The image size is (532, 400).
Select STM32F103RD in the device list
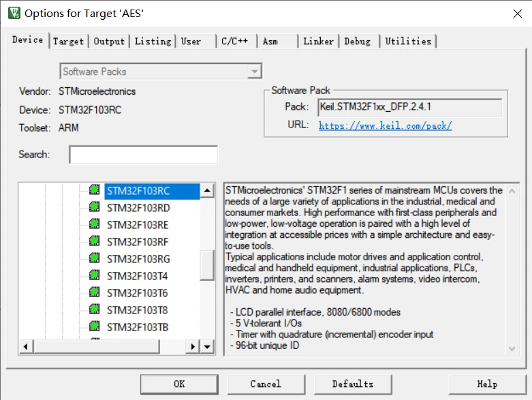[x=138, y=208]
